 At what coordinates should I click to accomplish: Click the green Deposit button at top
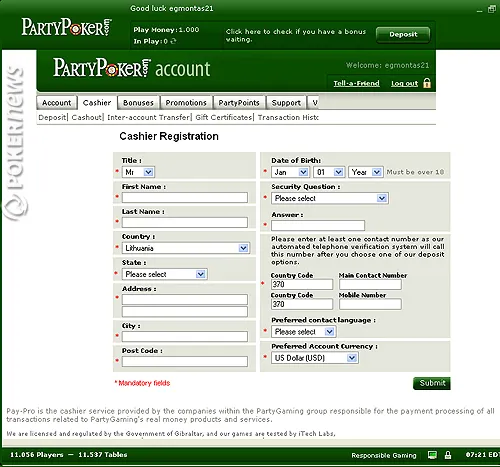[403, 34]
